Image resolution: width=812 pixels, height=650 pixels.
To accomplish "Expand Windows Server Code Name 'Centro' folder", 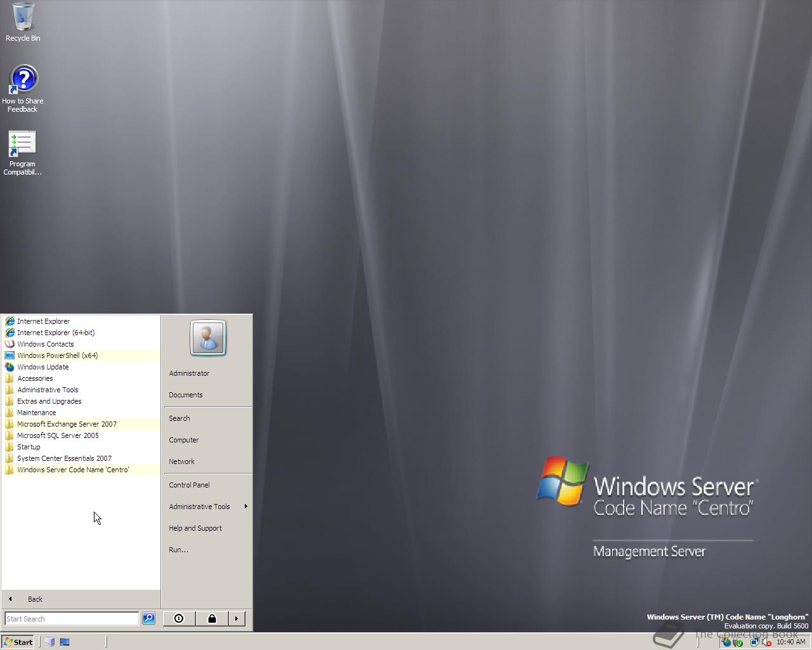I will pyautogui.click(x=81, y=470).
